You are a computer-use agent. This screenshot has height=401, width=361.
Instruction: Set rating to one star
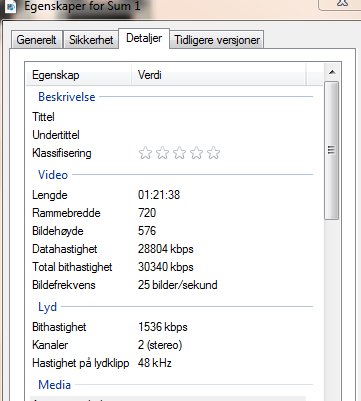[x=145, y=153]
